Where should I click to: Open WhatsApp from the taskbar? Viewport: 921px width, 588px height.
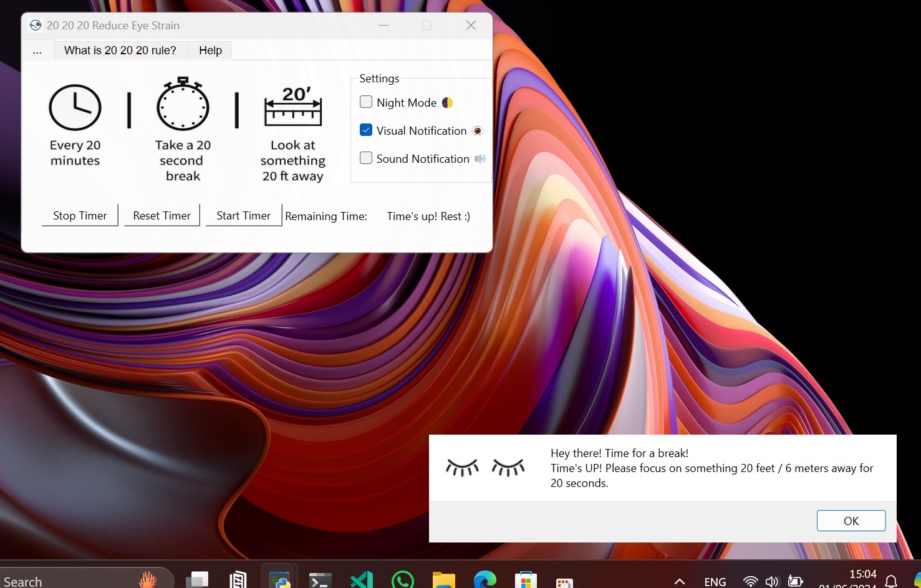point(402,580)
